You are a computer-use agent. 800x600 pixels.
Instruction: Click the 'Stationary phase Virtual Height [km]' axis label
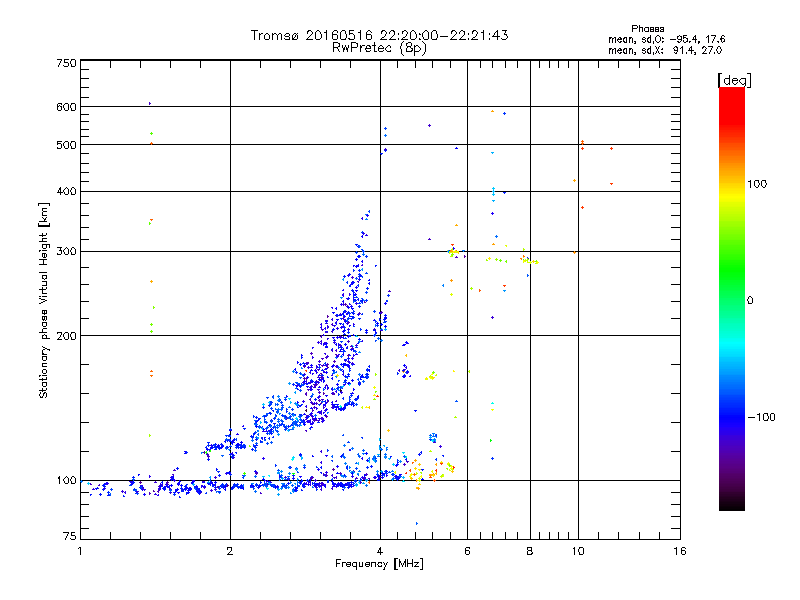[43, 301]
